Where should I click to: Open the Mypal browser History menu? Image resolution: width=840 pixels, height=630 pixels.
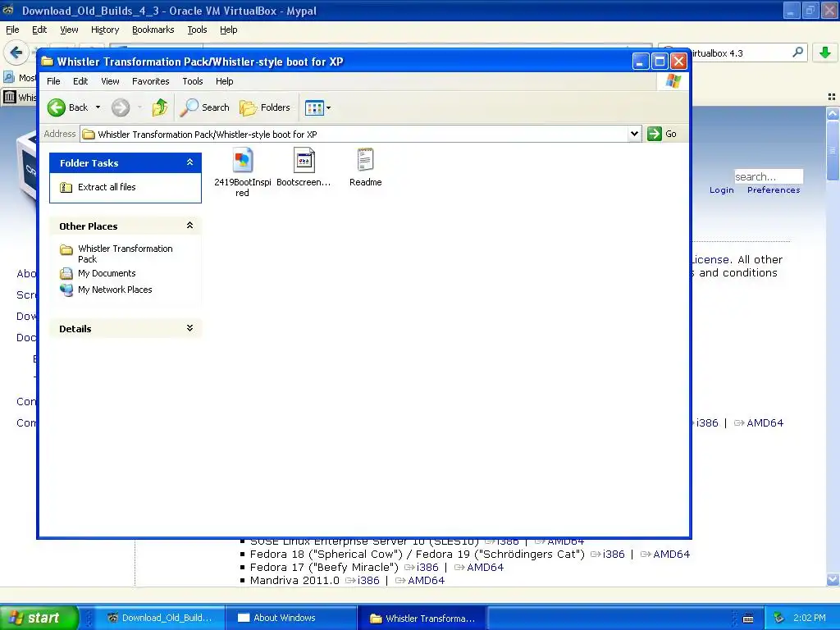(105, 30)
